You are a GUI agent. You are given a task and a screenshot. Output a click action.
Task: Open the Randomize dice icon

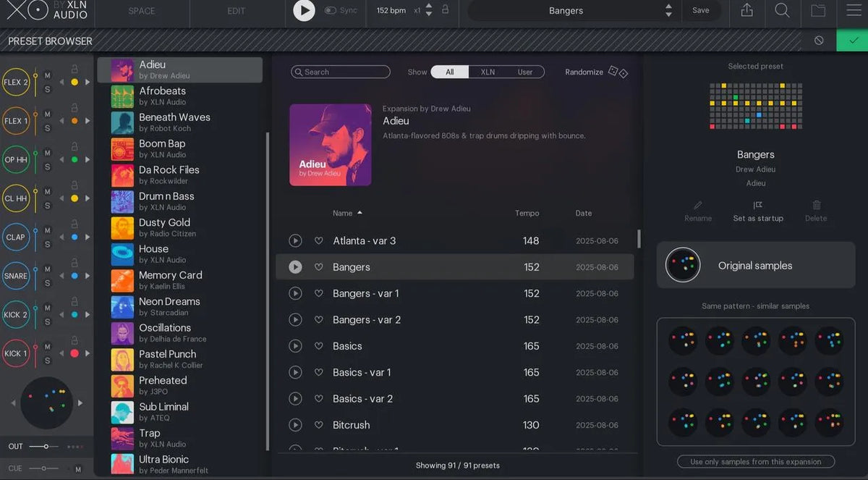[619, 72]
